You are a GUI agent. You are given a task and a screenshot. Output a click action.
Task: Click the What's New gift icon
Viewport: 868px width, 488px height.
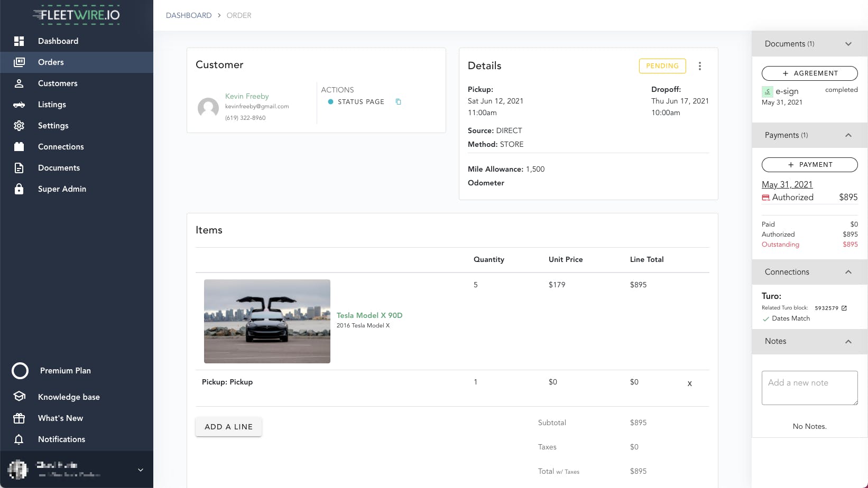coord(19,418)
